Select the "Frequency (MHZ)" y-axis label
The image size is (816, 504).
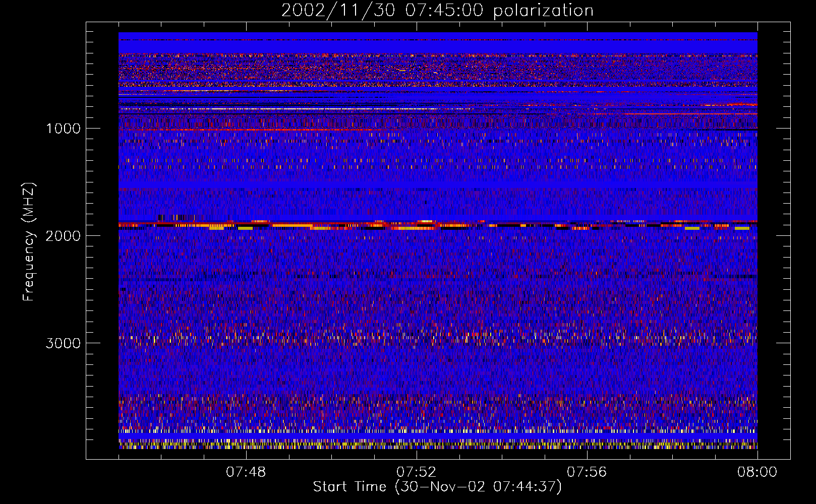click(x=28, y=242)
